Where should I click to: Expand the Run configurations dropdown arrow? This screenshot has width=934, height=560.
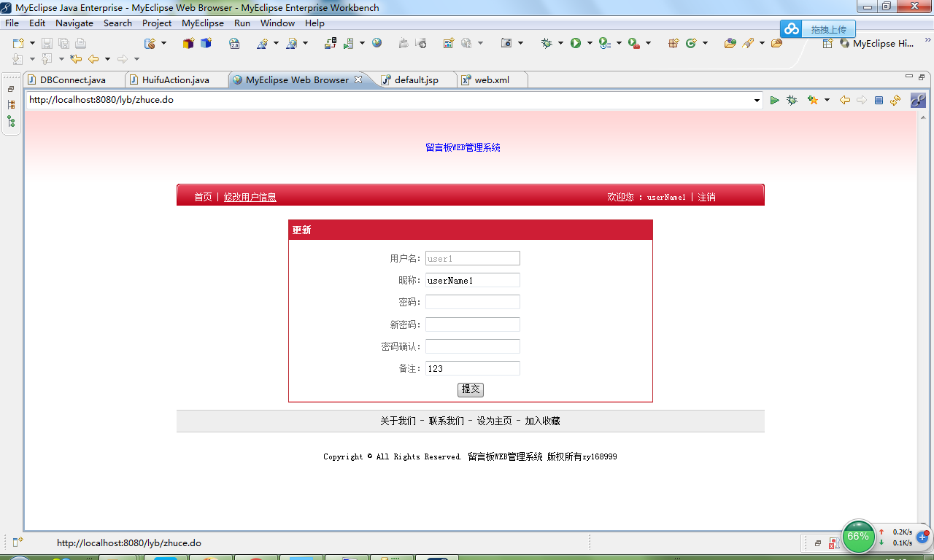click(588, 43)
